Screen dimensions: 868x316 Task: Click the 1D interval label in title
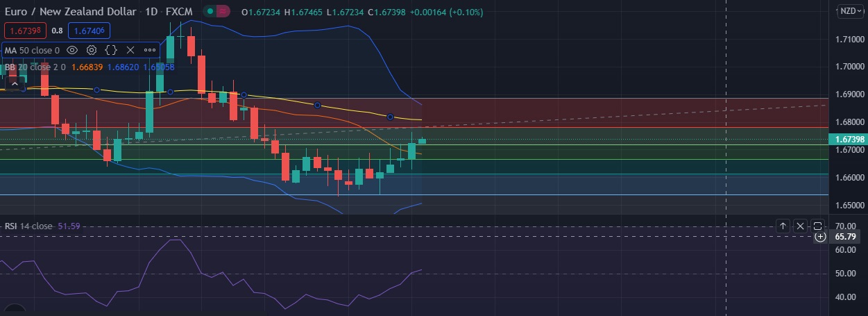coord(153,13)
